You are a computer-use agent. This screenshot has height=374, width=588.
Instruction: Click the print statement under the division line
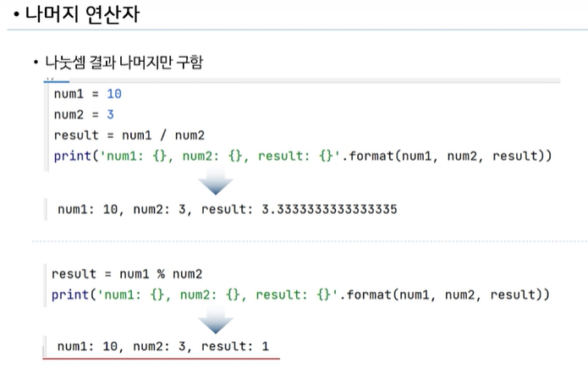[303, 156]
